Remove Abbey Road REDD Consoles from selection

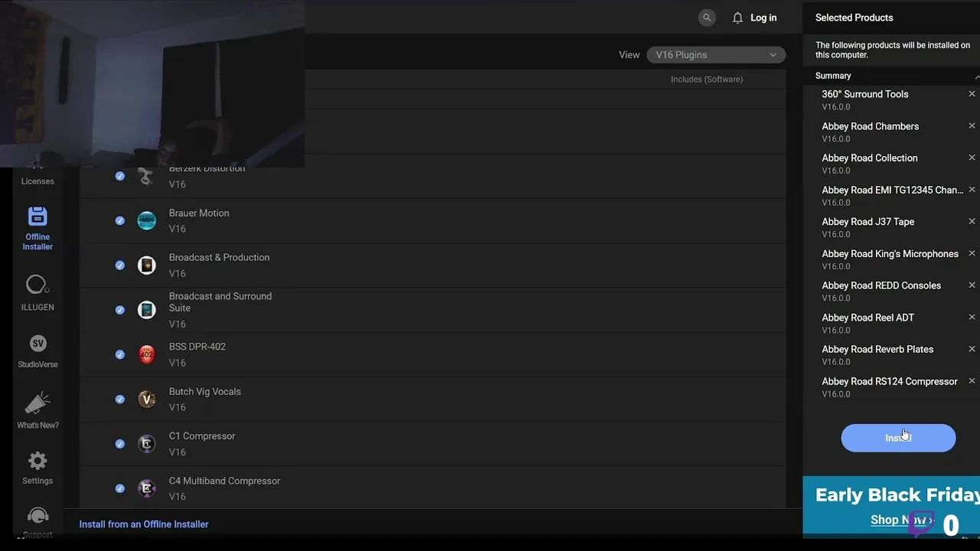click(x=972, y=285)
